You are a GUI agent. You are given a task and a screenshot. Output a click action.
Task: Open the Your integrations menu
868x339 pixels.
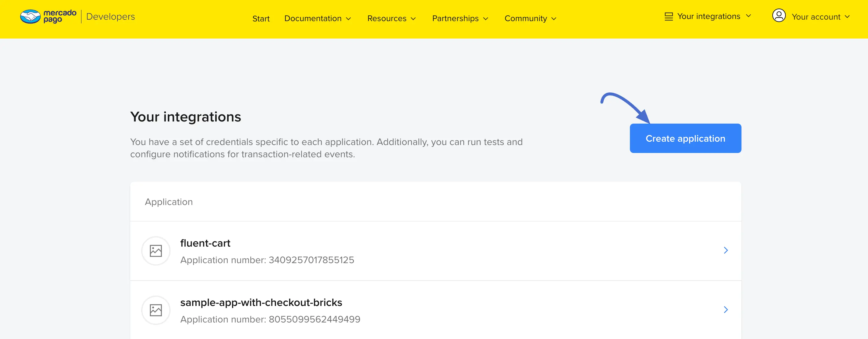point(709,16)
